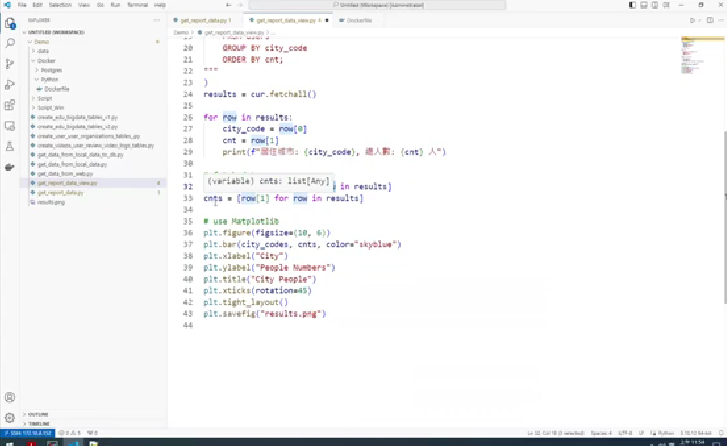This screenshot has width=727, height=446.
Task: Expand the Outline section
Action: (38, 414)
